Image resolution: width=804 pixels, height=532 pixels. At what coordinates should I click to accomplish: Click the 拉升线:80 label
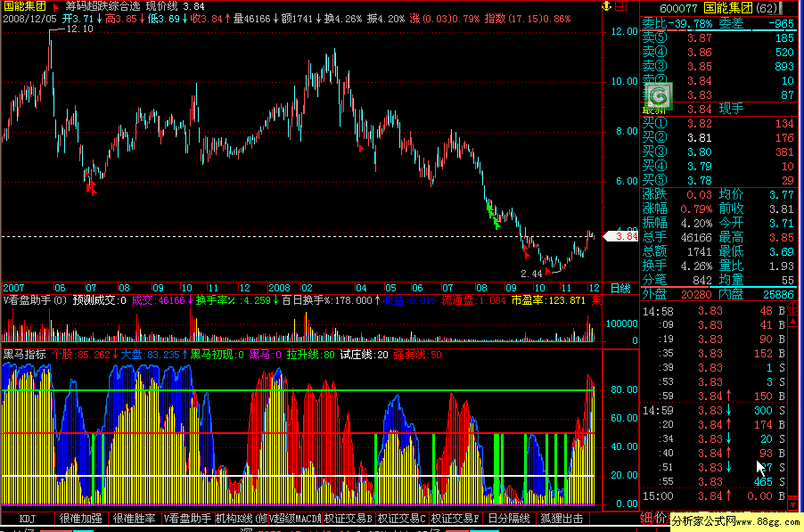(310, 355)
